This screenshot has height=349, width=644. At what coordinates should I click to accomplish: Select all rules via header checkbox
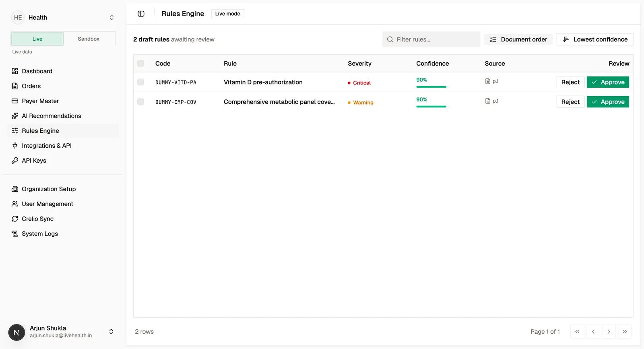coord(140,63)
